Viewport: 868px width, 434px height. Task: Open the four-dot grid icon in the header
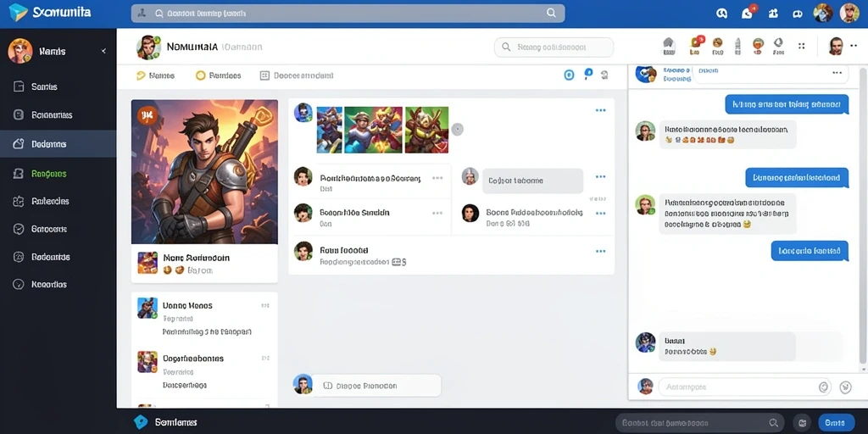tap(801, 46)
